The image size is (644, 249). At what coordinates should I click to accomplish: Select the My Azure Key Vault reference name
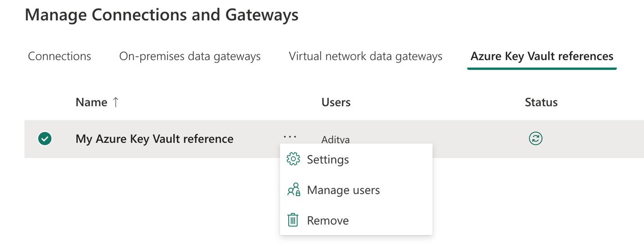coord(154,139)
